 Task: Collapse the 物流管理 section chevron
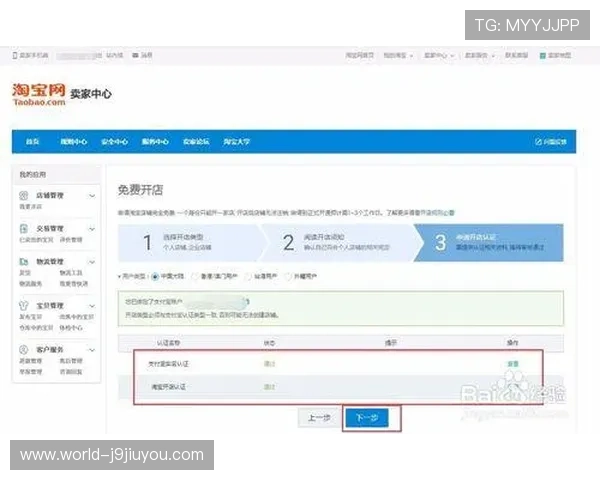click(92, 262)
